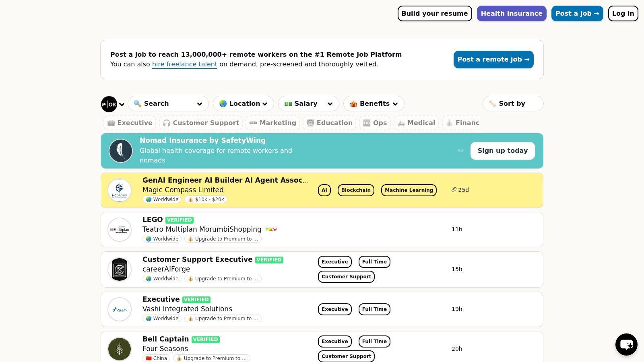Click Executive tag on Vashi listing

pos(335,309)
